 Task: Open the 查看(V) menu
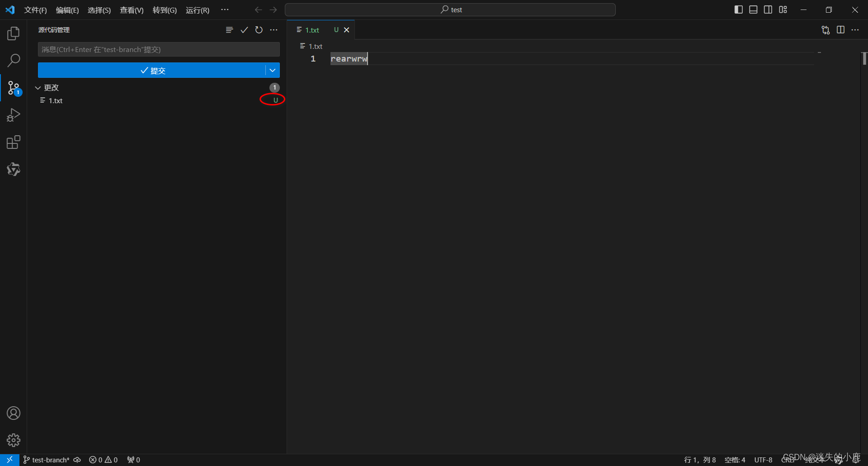(132, 10)
